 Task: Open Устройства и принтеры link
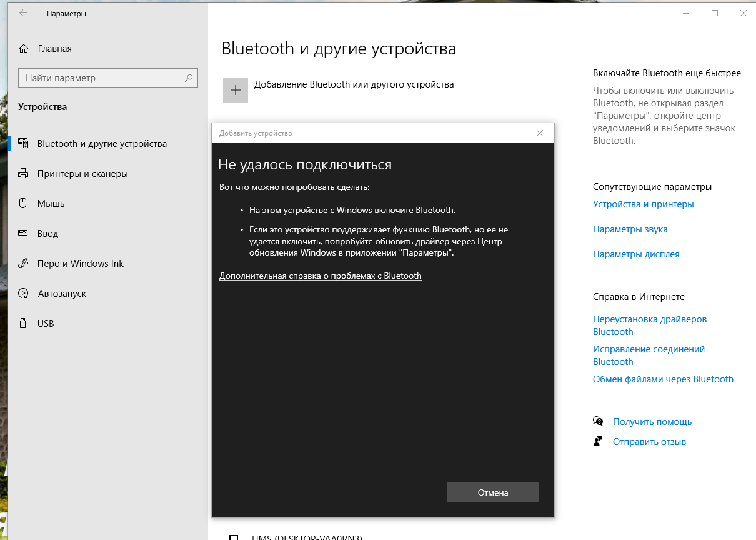(643, 204)
